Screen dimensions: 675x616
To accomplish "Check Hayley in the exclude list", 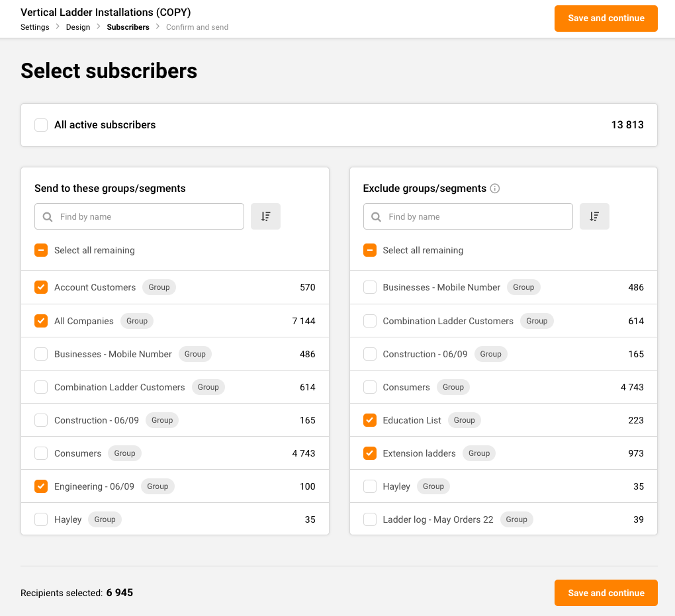I will [370, 486].
